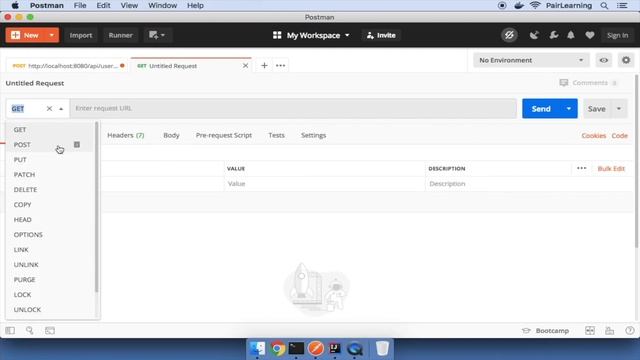Viewport: 640px width, 360px height.
Task: Open params table column options ellipsis
Action: tap(582, 168)
